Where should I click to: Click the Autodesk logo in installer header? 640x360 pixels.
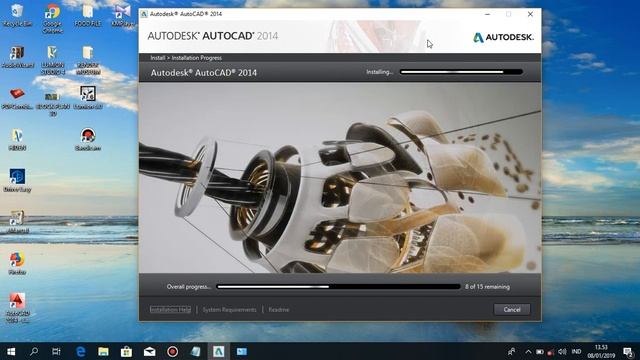tap(503, 37)
